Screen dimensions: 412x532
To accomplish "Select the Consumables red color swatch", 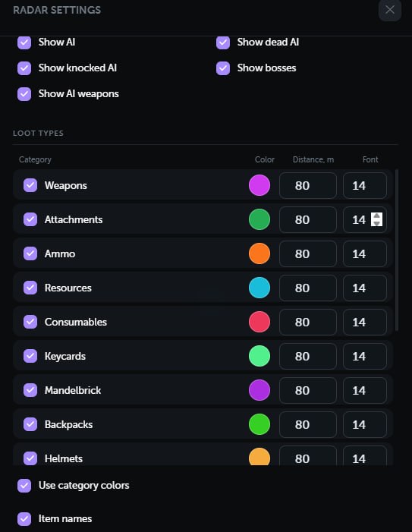I will coord(259,322).
